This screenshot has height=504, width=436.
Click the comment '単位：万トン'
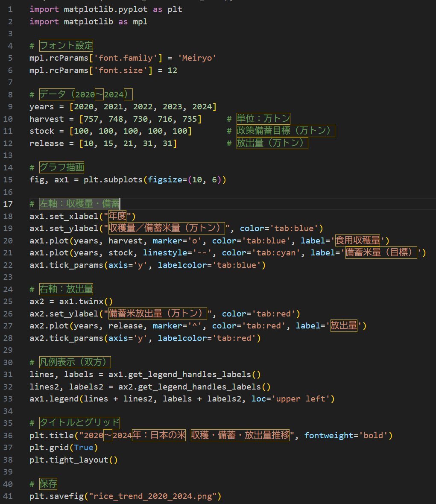click(x=263, y=119)
